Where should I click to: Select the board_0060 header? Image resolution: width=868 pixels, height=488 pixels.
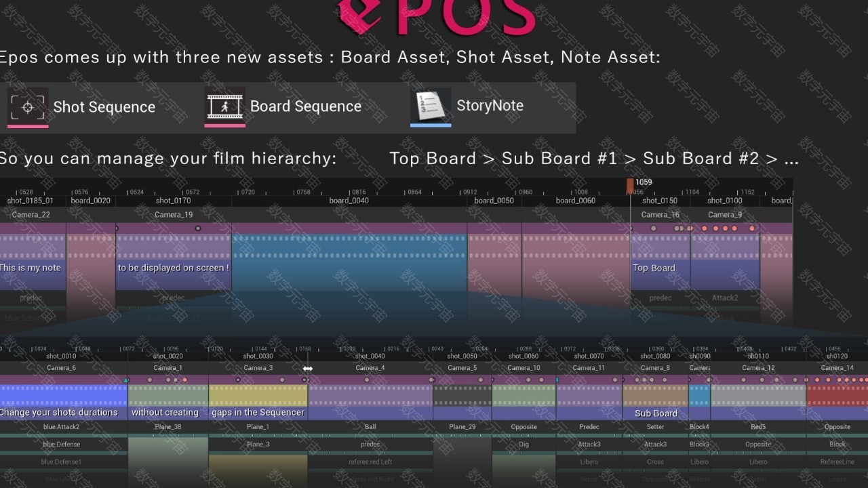coord(576,201)
